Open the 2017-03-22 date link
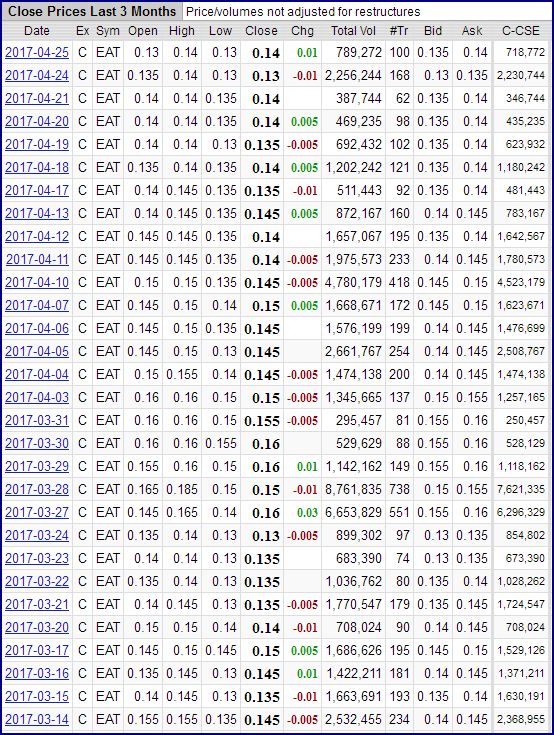 click(x=37, y=581)
